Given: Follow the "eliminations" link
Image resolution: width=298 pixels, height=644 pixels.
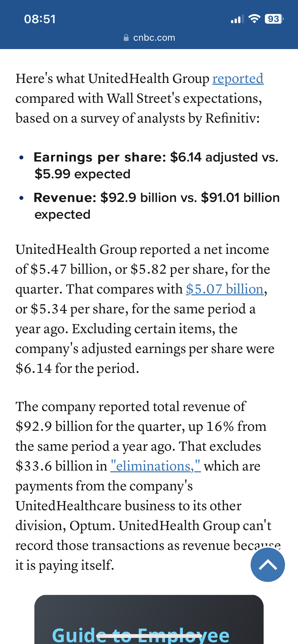Looking at the screenshot, I should (155, 466).
